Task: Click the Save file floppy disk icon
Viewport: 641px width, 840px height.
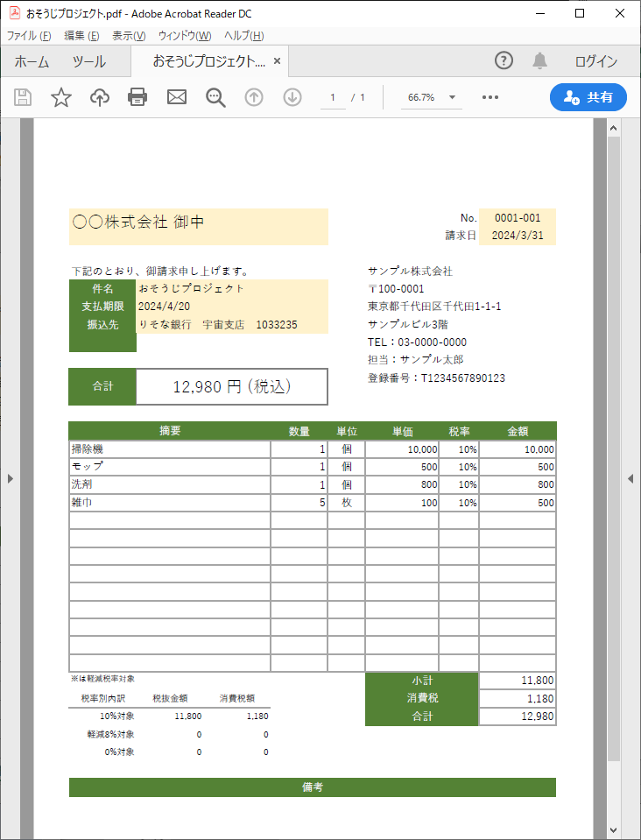Action: pyautogui.click(x=23, y=97)
